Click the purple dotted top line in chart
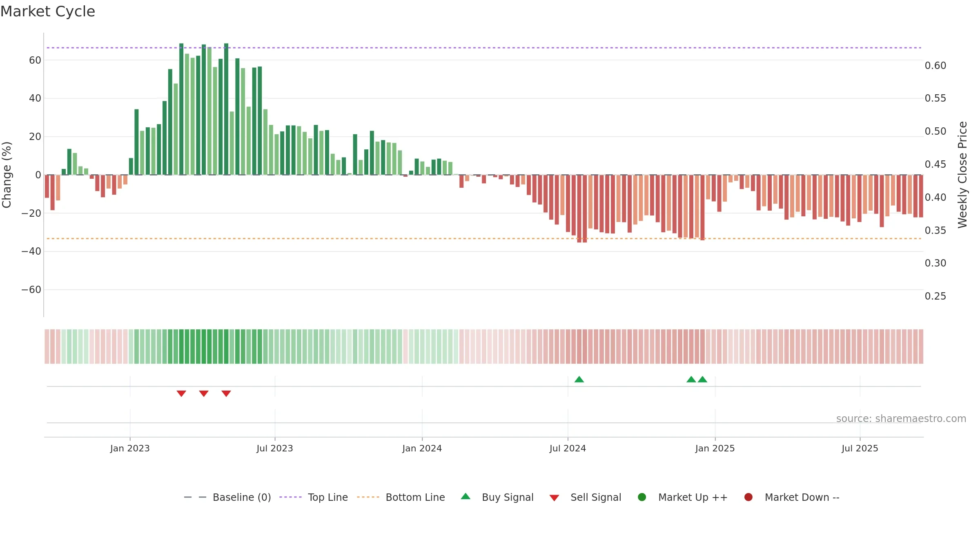The height and width of the screenshot is (551, 980). [484, 48]
